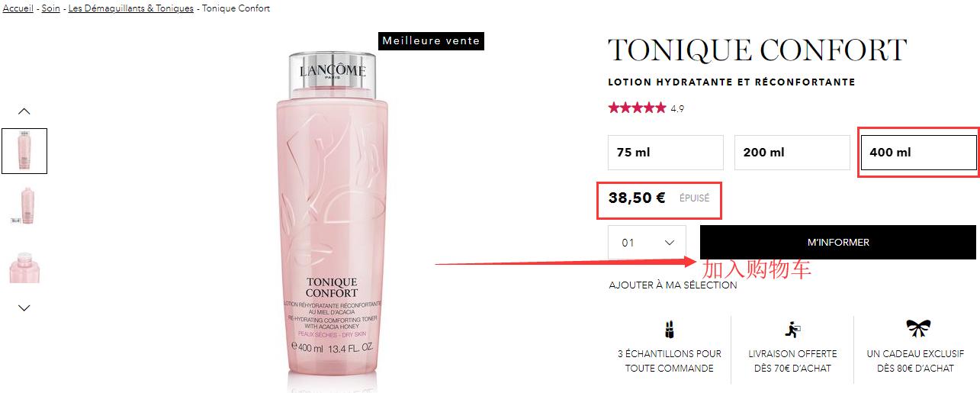Show previous thumbnails with up chevron
This screenshot has height=393, width=980.
tap(24, 111)
